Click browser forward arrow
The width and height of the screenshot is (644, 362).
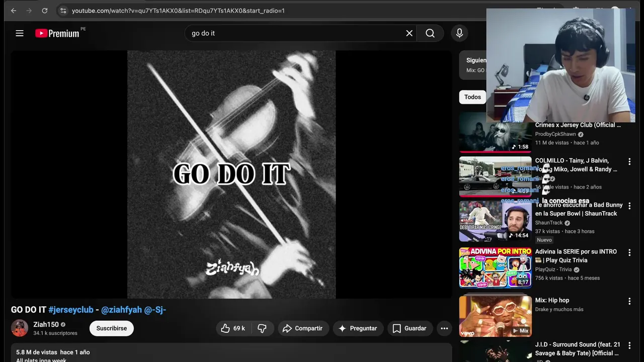point(29,11)
